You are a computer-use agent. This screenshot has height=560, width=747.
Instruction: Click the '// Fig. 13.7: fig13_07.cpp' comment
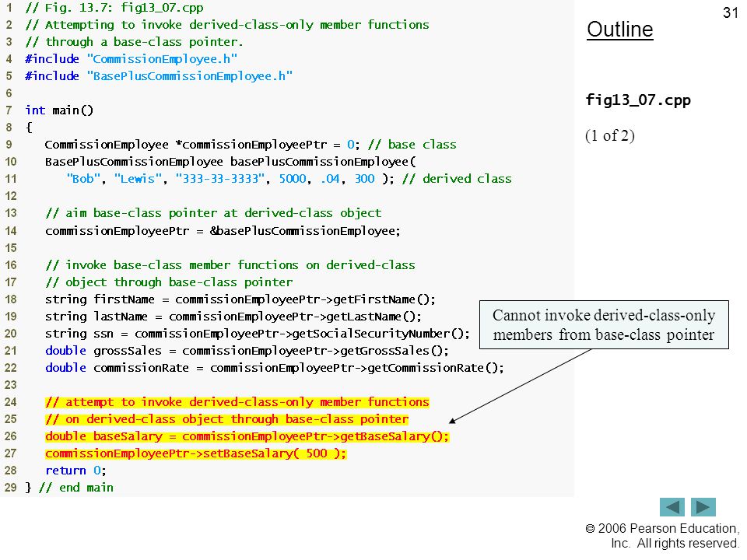tap(114, 8)
